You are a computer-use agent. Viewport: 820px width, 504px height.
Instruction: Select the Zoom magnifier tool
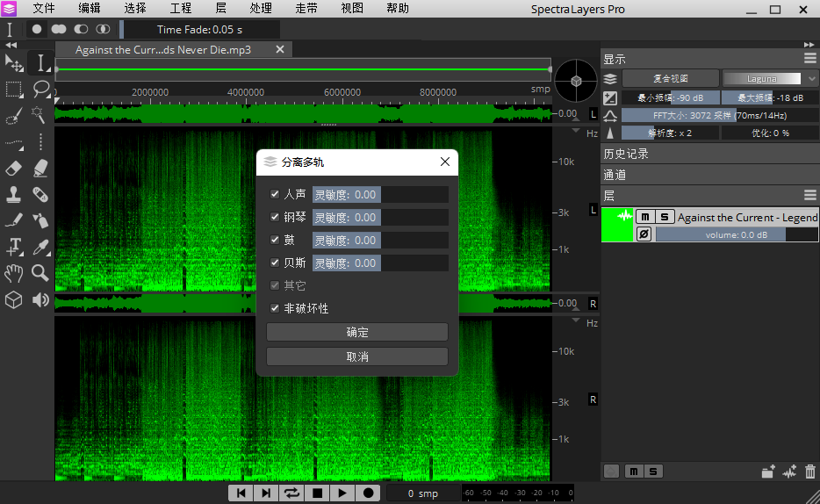tap(40, 273)
